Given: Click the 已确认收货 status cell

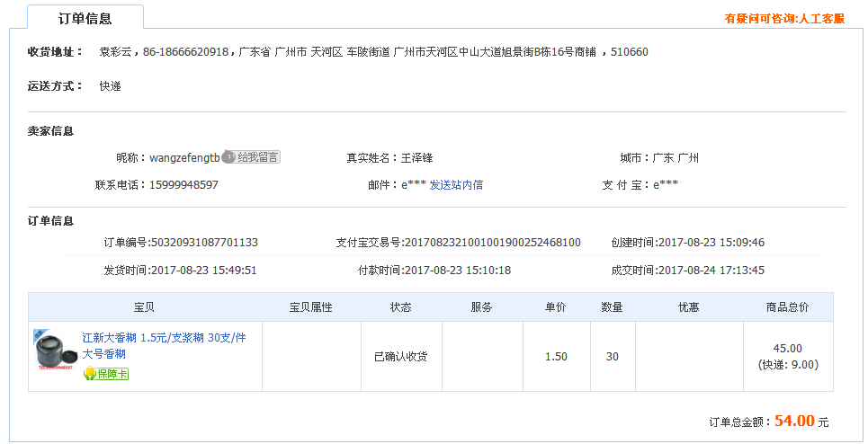Looking at the screenshot, I should (x=401, y=357).
